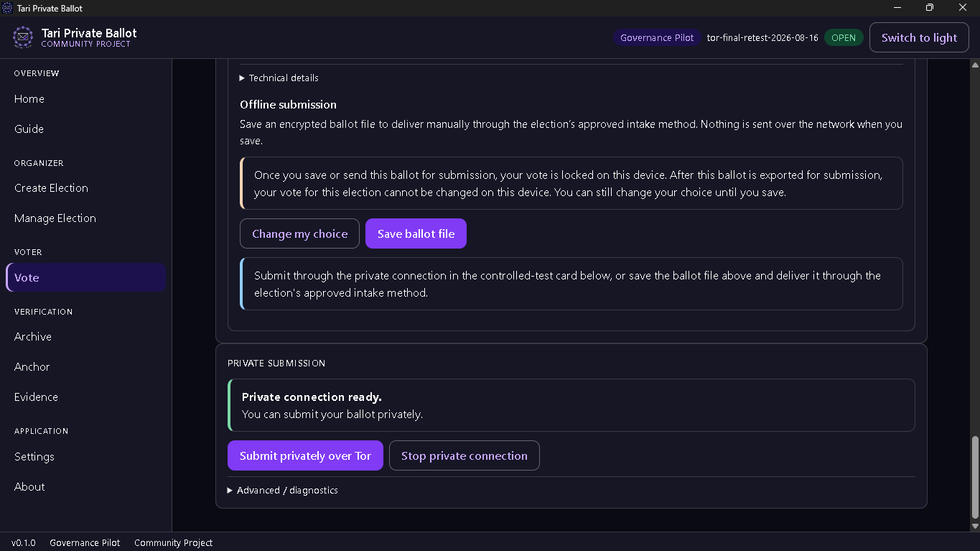Click the OPEN status badge

[844, 38]
